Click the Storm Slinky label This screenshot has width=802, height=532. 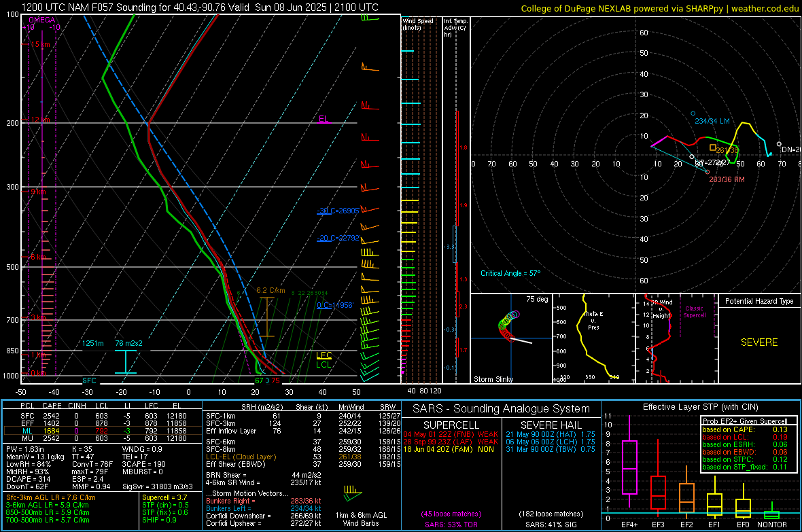[x=493, y=379]
